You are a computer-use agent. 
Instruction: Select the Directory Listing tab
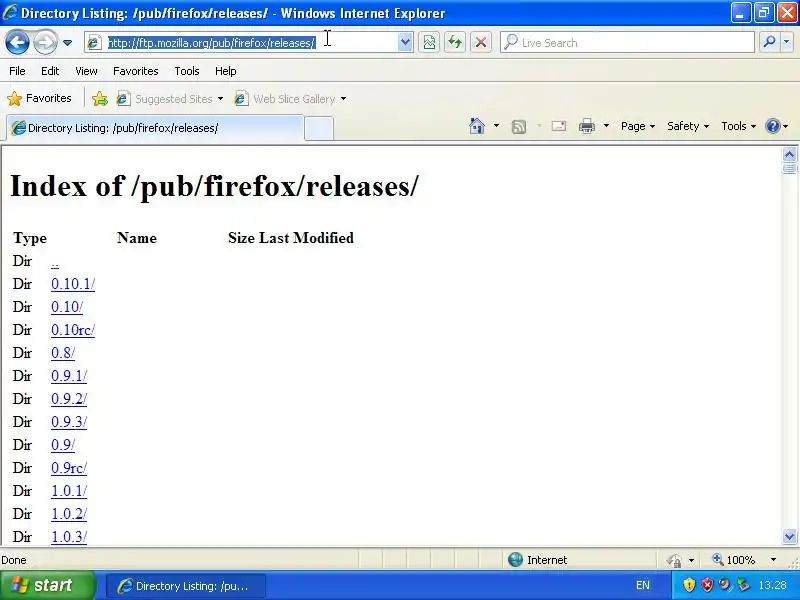click(155, 128)
